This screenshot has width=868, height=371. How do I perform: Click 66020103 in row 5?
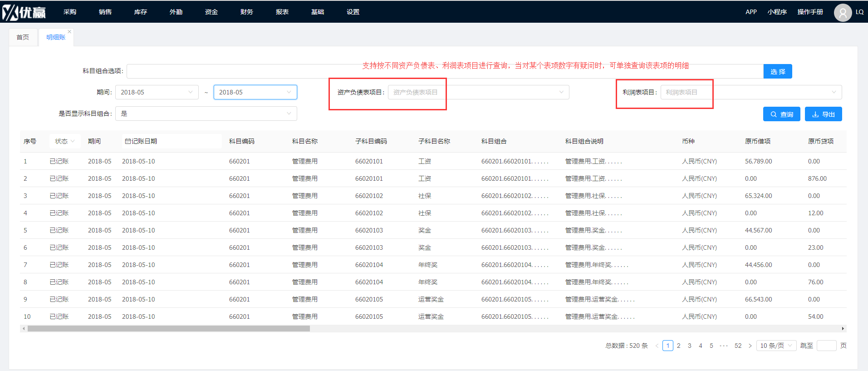tap(369, 230)
